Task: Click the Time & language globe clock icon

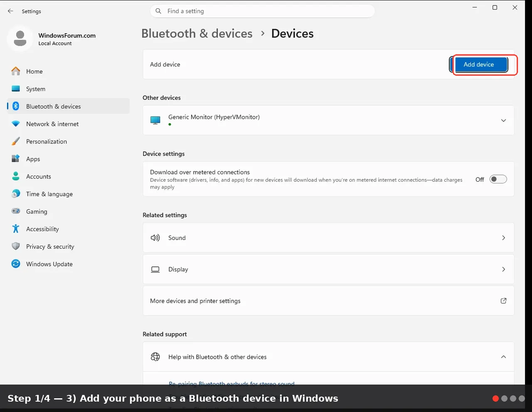Action: click(x=16, y=194)
